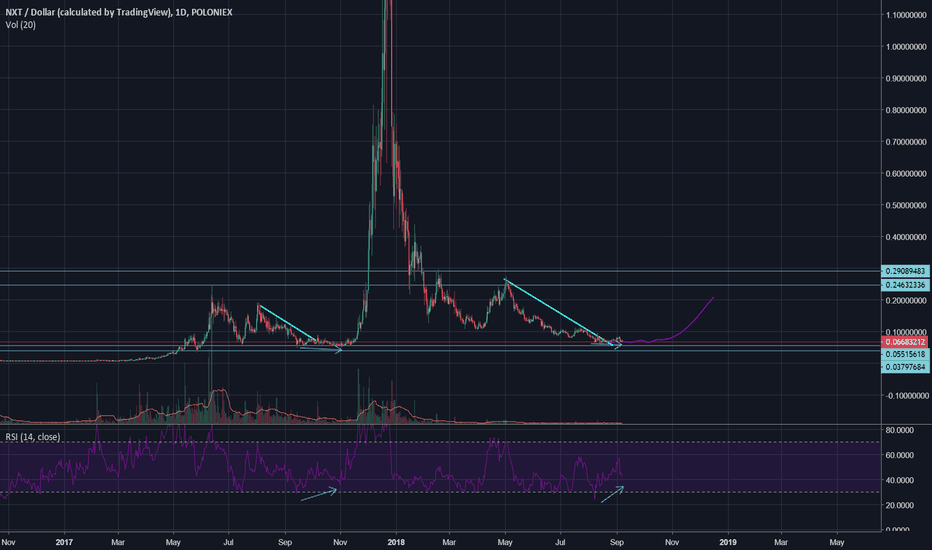This screenshot has height=550, width=932.
Task: Click 1.10000000 on the price axis
Action: 906,15
